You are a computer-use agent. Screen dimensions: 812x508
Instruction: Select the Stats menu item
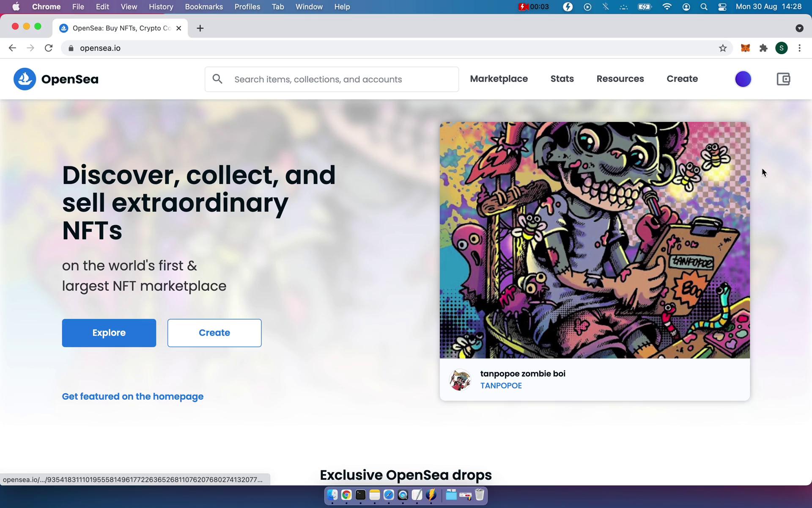[562, 78]
